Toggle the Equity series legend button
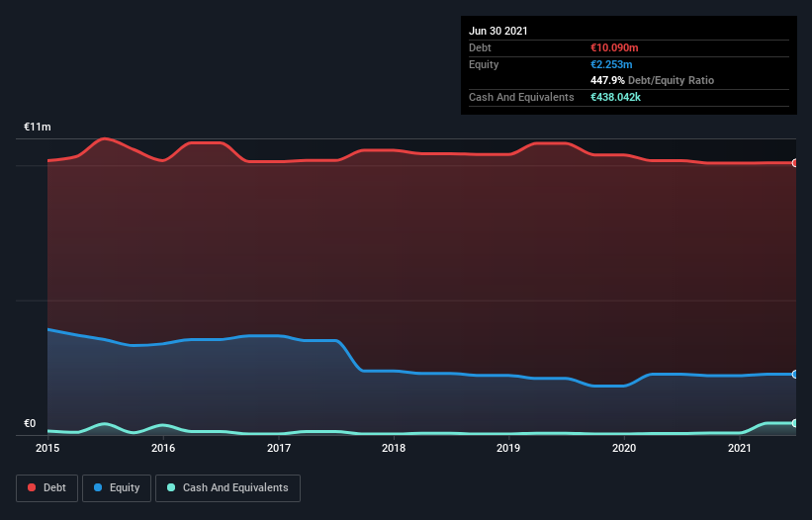 (x=117, y=488)
